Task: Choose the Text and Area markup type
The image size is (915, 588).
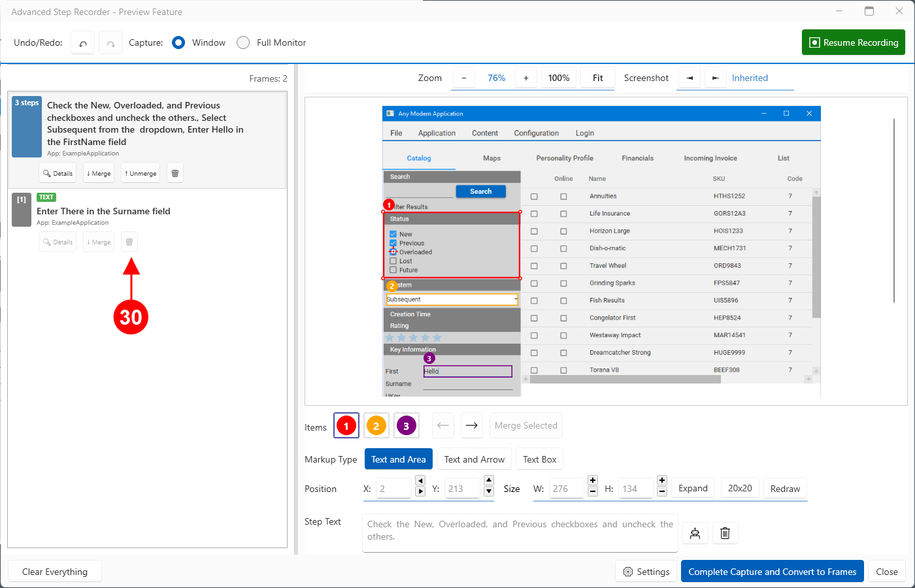Action: [398, 459]
